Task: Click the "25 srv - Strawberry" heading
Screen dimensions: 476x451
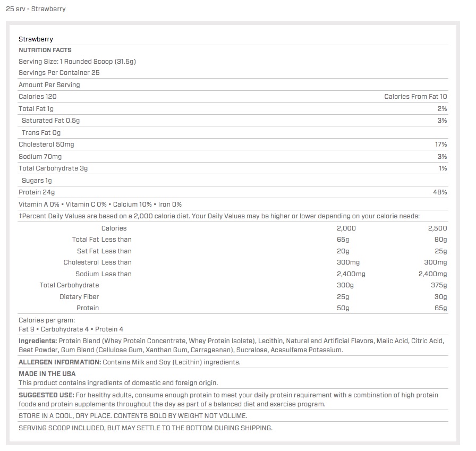Action: tap(36, 9)
